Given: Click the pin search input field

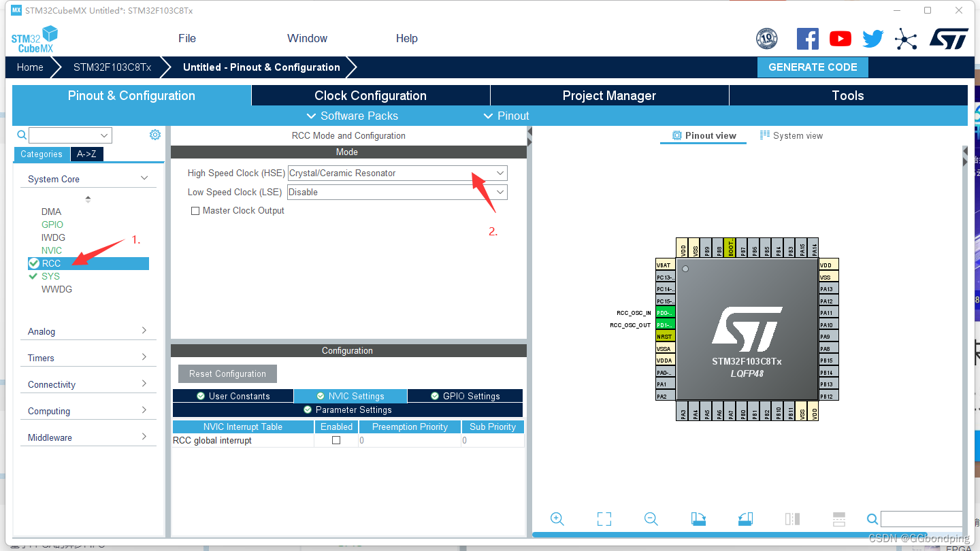Looking at the screenshot, I should (x=922, y=519).
